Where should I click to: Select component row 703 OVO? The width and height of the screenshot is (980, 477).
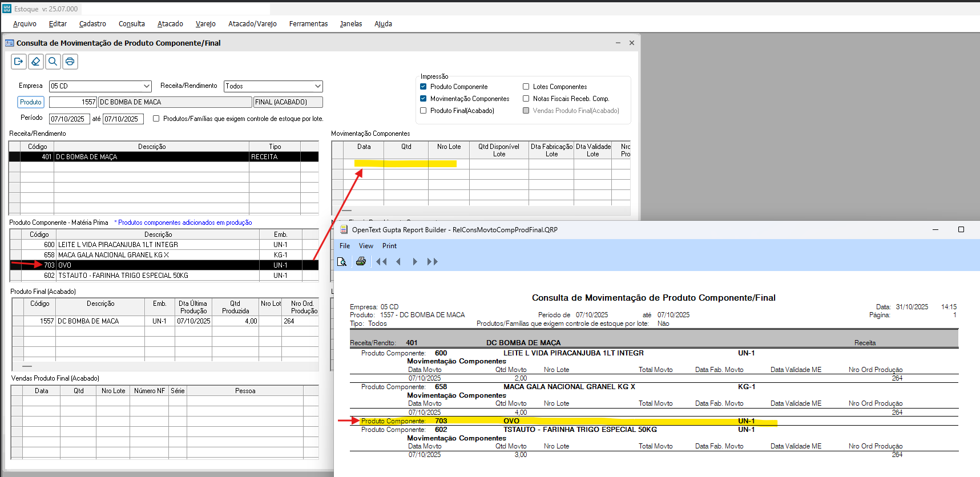click(x=164, y=265)
